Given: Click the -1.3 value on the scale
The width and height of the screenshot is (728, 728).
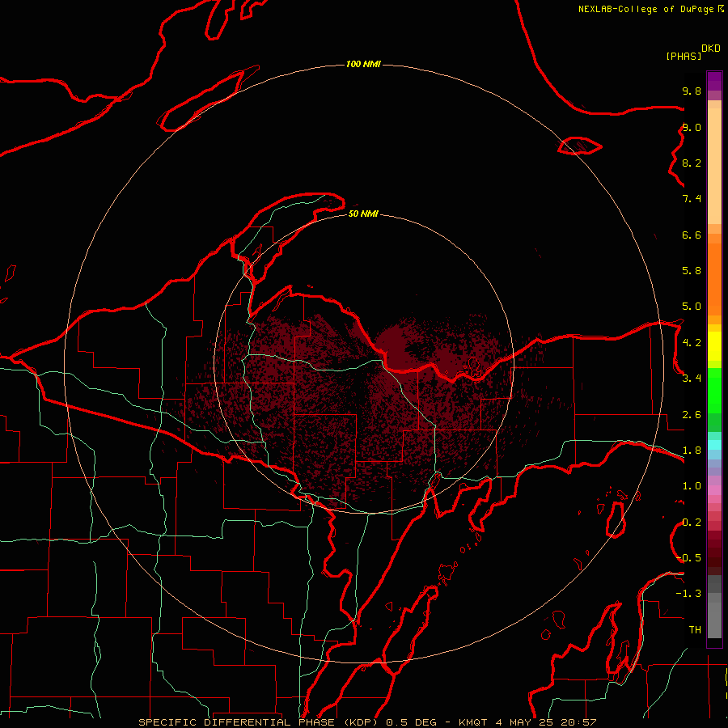Looking at the screenshot, I should coord(688,594).
